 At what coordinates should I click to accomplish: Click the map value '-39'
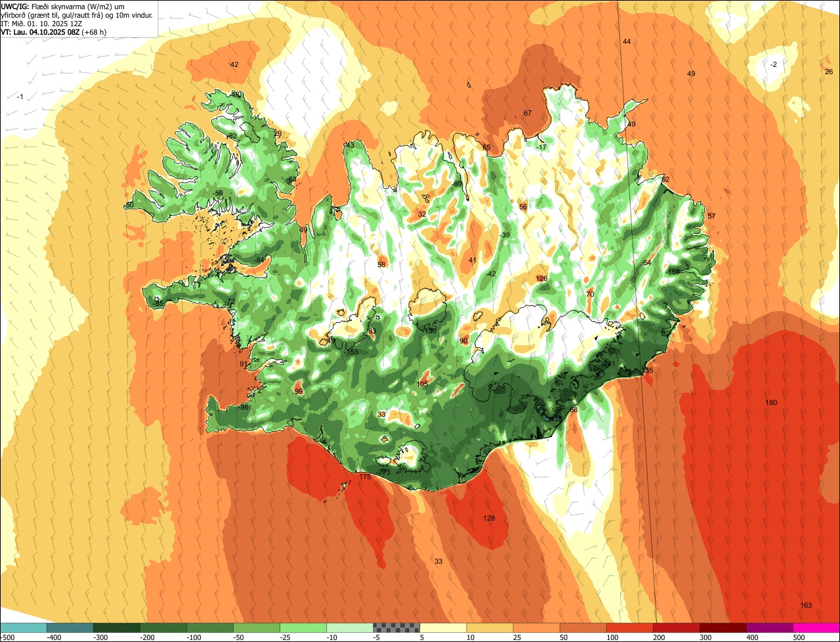click(x=504, y=235)
